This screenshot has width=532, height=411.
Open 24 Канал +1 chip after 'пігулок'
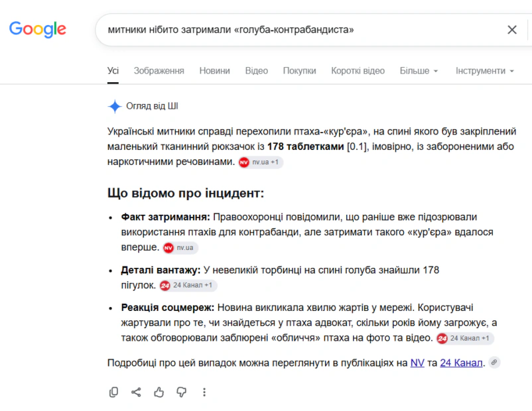click(188, 285)
